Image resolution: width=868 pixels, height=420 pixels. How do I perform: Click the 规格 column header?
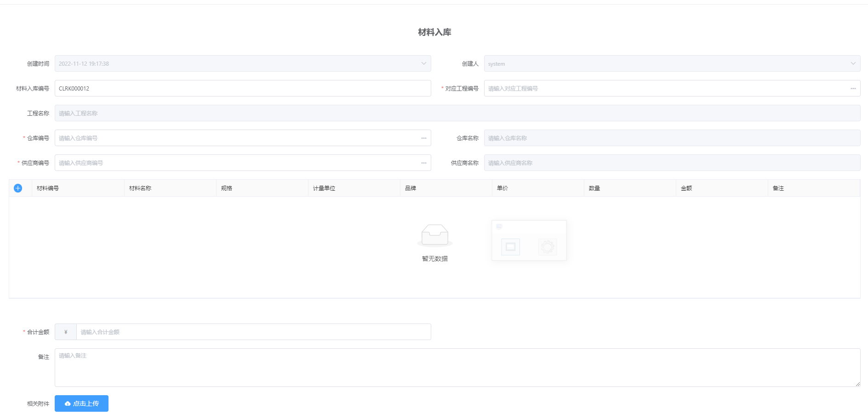[x=262, y=188]
